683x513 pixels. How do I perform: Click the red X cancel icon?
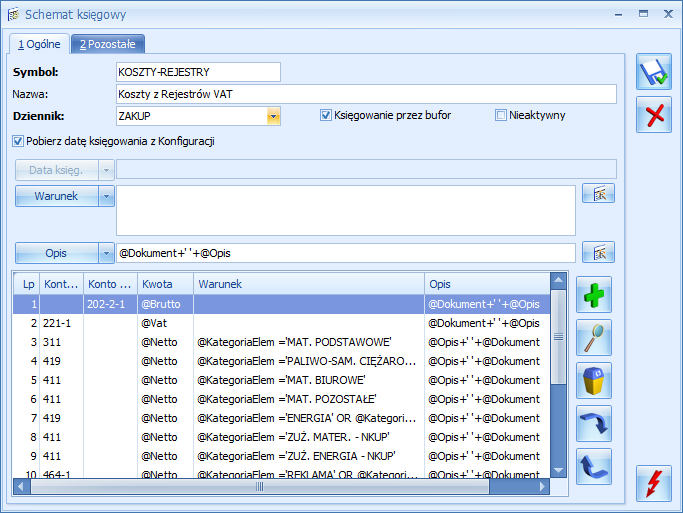click(x=654, y=115)
